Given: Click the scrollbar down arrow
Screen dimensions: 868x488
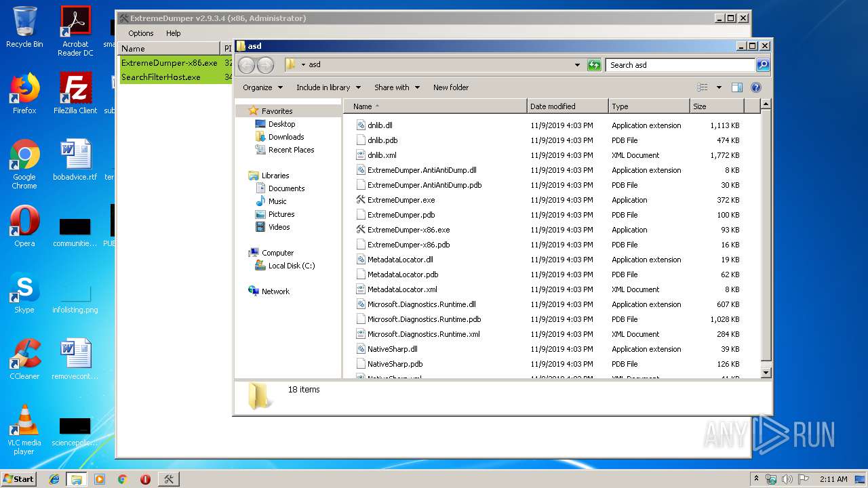Looking at the screenshot, I should (766, 372).
